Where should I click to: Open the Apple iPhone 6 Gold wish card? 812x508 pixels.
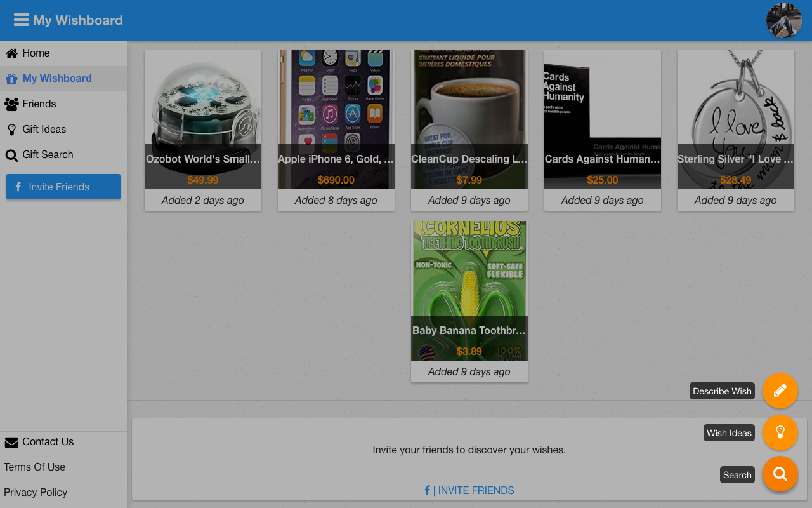tap(336, 130)
